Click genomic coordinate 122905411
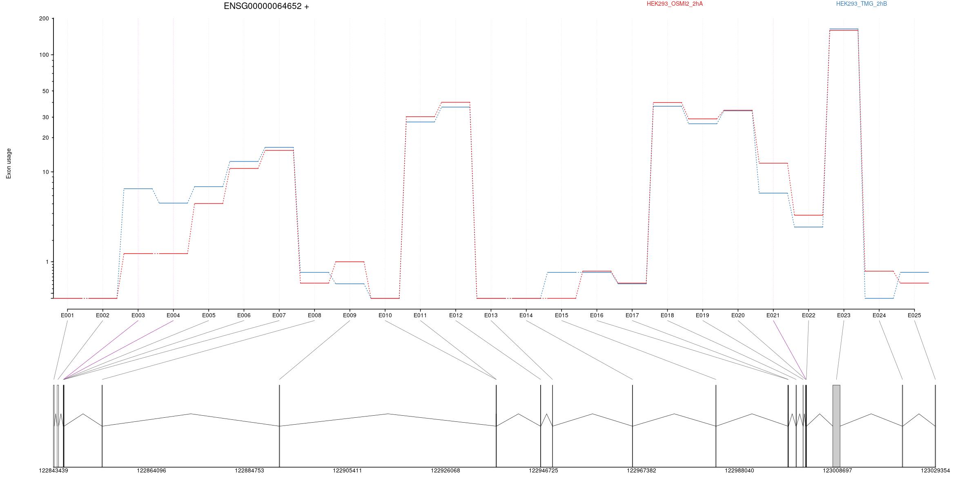 (347, 470)
